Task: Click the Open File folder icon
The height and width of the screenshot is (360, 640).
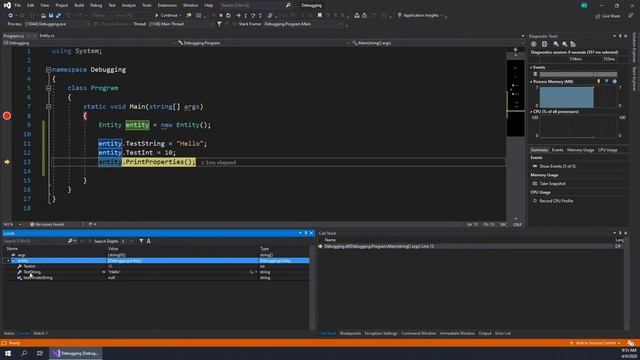Action: [x=43, y=16]
